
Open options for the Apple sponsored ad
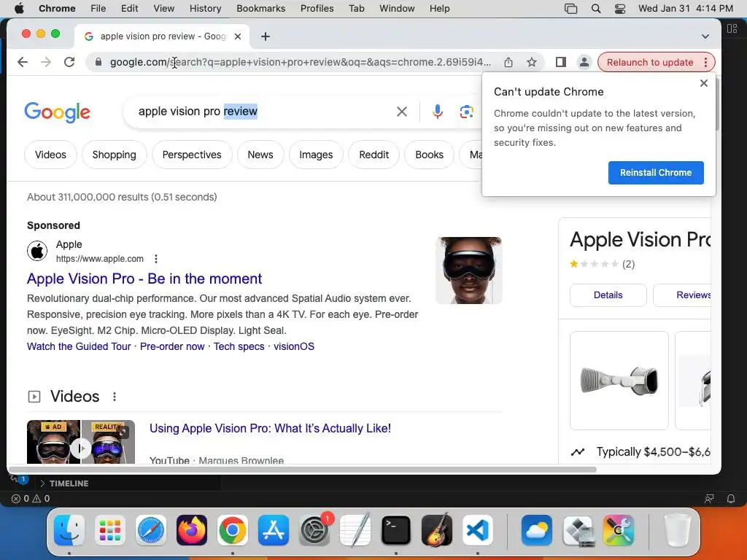(156, 259)
